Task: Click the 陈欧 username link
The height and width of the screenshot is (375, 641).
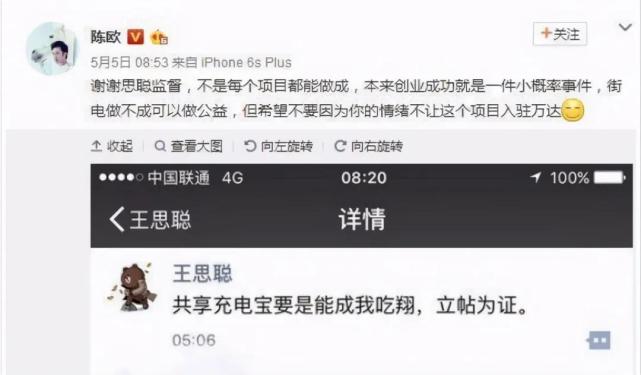Action: click(105, 37)
